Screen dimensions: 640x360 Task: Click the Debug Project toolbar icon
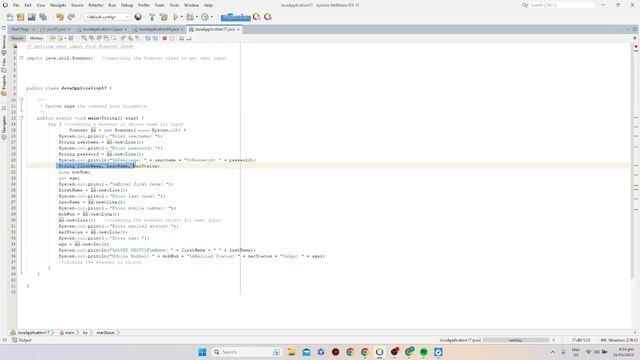pyautogui.click(x=190, y=17)
